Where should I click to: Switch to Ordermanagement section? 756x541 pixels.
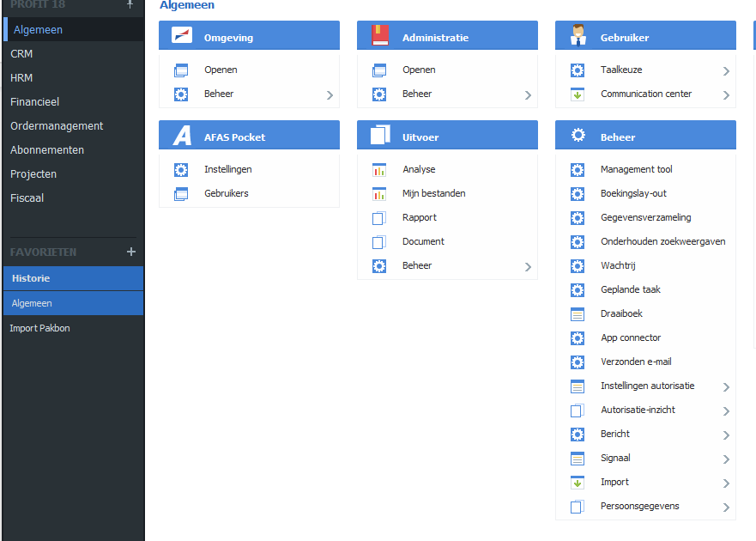click(57, 126)
